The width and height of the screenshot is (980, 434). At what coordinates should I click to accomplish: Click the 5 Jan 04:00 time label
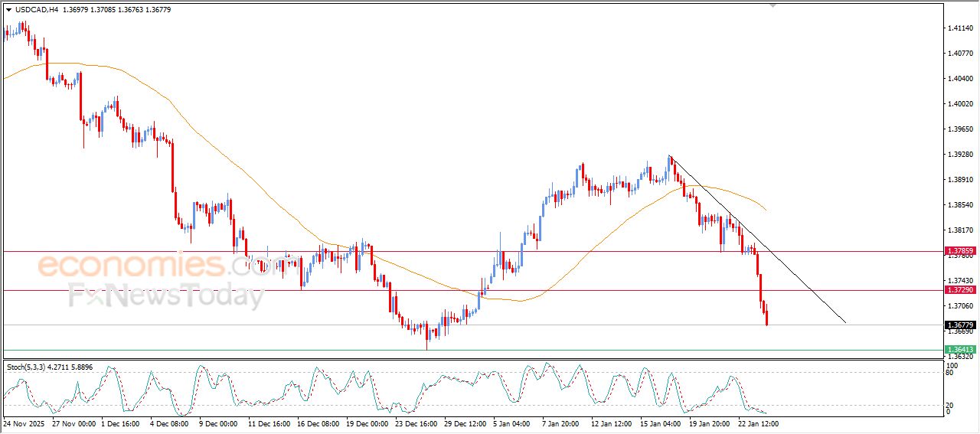[x=511, y=423]
